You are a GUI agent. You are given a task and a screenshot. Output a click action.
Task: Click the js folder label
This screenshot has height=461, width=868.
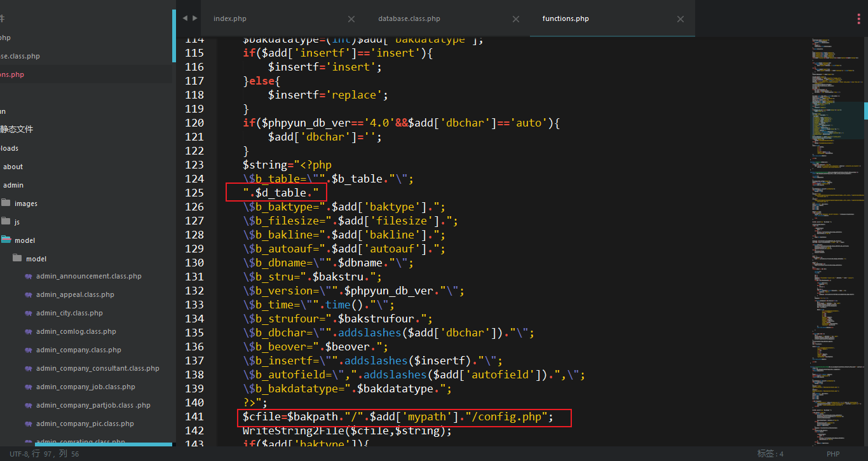[x=17, y=222]
